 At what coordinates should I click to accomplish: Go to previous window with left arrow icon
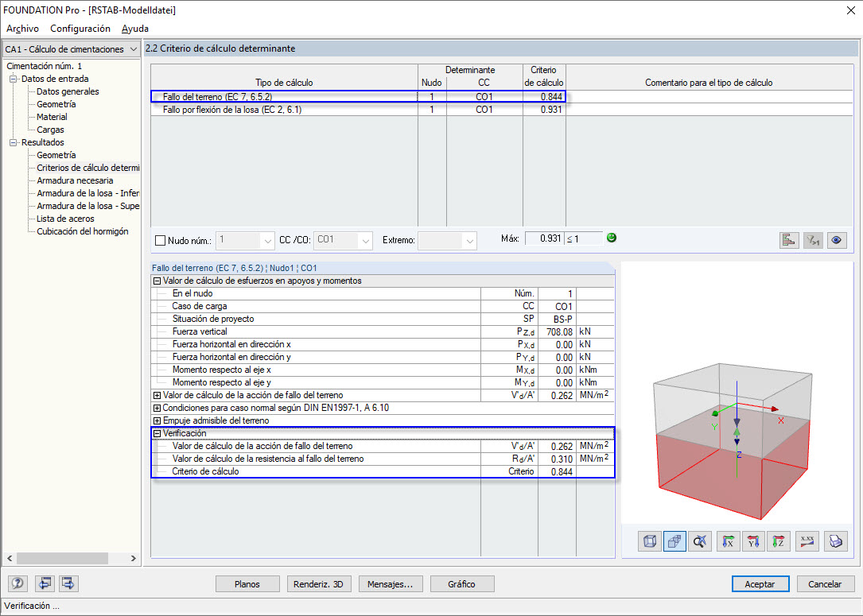click(45, 583)
